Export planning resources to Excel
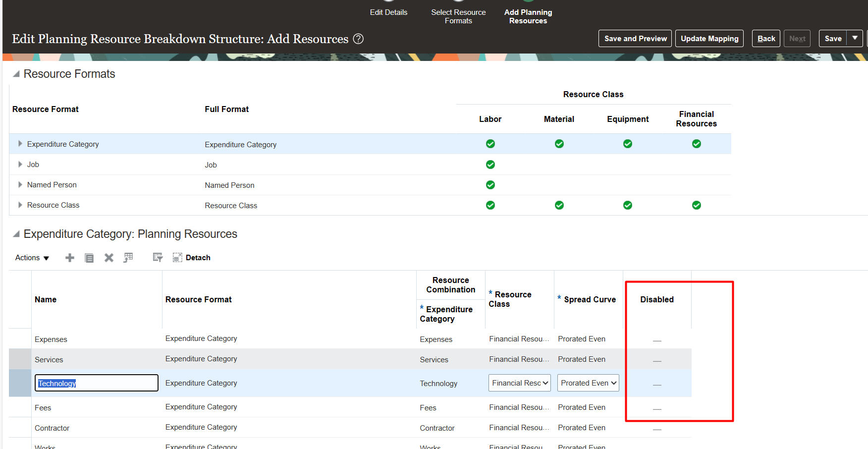Screen dimensions: 868x449 pyautogui.click(x=128, y=257)
